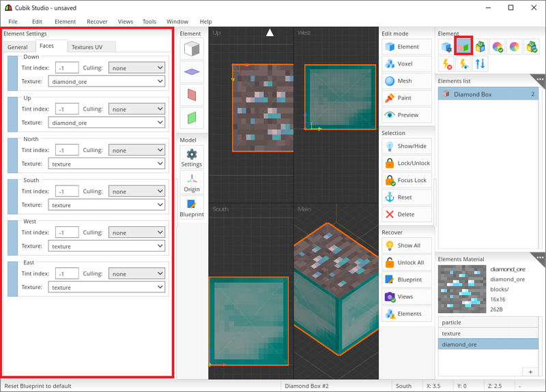Open Up face Texture dropdown
Viewport: 546px width, 392px height.
(106, 123)
